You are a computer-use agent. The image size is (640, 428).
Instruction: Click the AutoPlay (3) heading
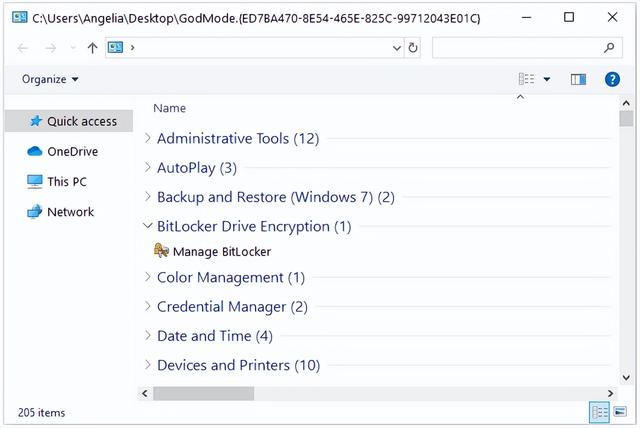[x=197, y=168]
